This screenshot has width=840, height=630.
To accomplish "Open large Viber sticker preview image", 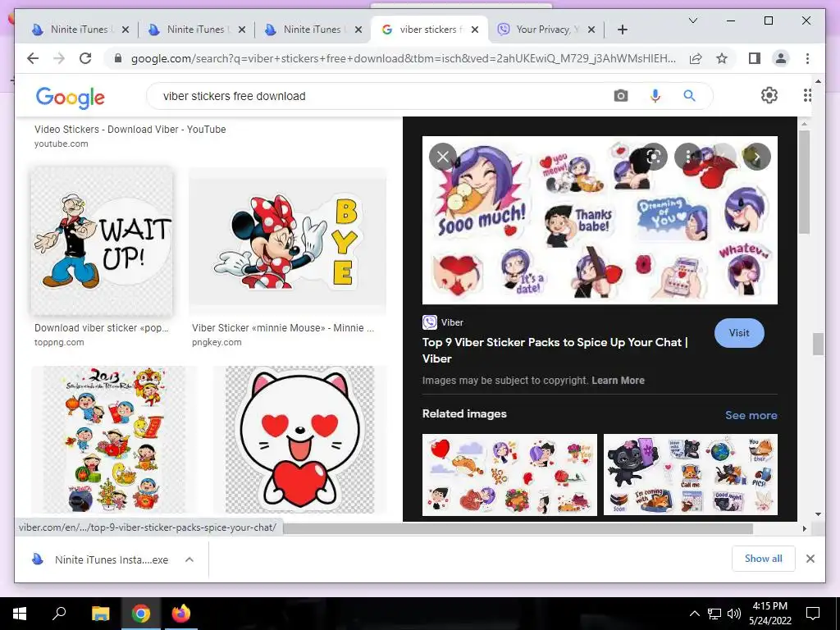I will (600, 220).
